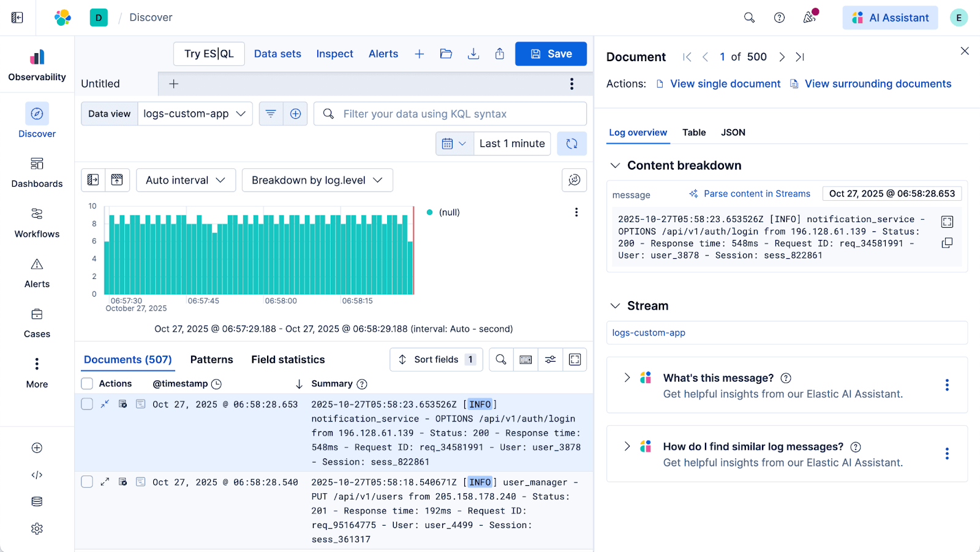Switch to the Field statistics tab
Viewport: 980px width, 552px height.
[x=288, y=360]
